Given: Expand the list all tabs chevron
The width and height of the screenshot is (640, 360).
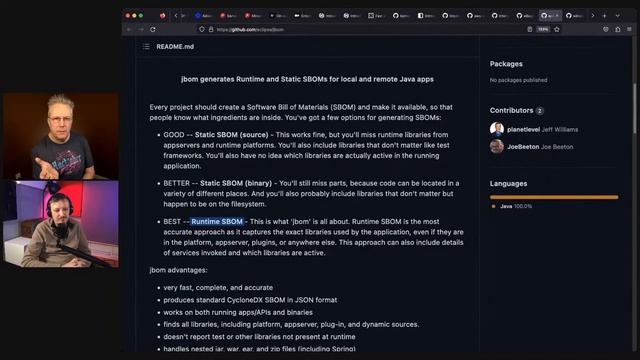Looking at the screenshot, I should tap(618, 16).
